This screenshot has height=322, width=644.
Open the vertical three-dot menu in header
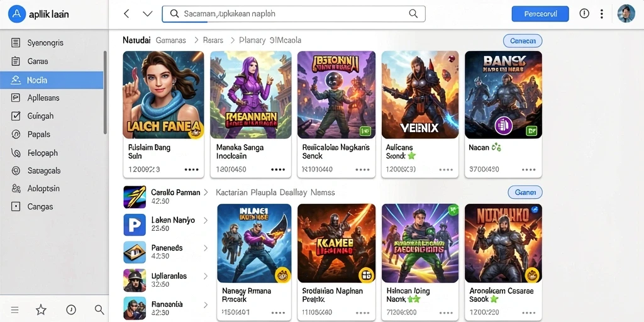click(601, 14)
